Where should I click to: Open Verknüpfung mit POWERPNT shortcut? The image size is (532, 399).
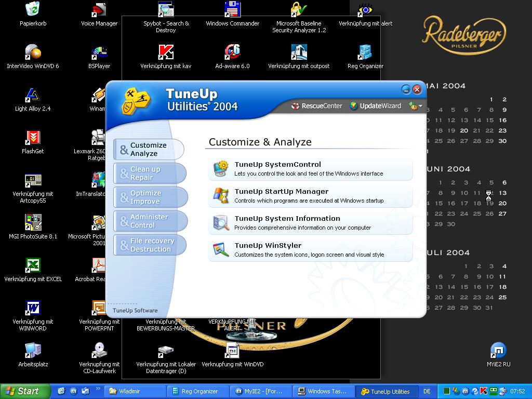(x=99, y=316)
